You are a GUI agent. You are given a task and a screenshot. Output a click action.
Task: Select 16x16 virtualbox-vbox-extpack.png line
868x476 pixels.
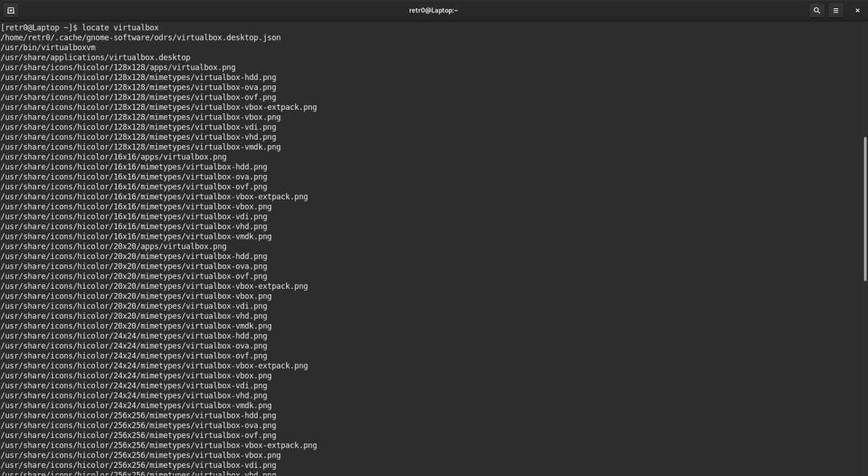pyautogui.click(x=154, y=197)
